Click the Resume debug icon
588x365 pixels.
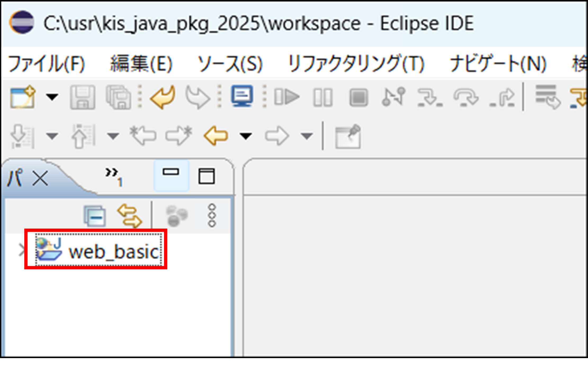(x=287, y=97)
